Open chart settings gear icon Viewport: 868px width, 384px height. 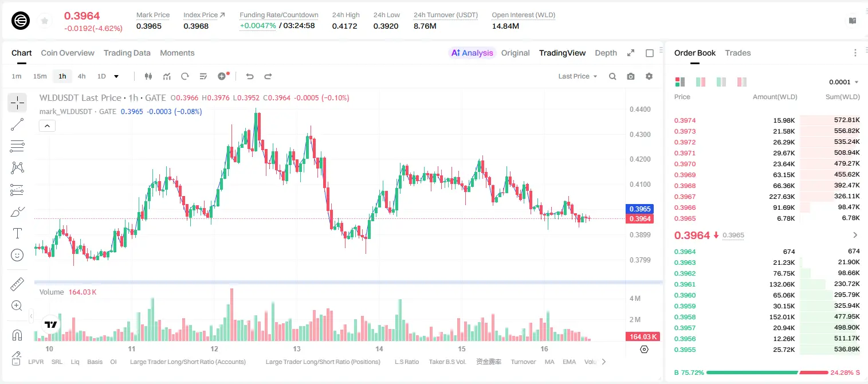pyautogui.click(x=649, y=76)
